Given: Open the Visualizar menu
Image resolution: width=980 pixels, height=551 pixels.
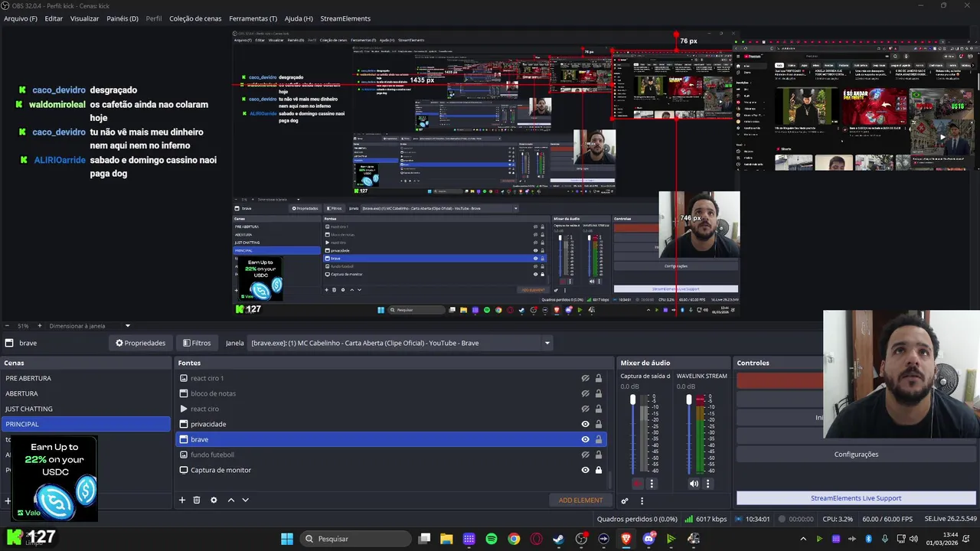Looking at the screenshot, I should (84, 18).
